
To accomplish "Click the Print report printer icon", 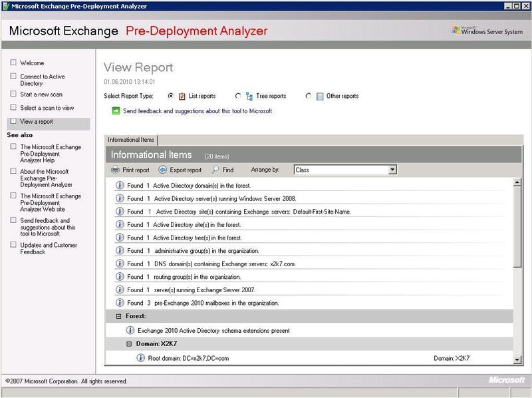I will [x=115, y=170].
